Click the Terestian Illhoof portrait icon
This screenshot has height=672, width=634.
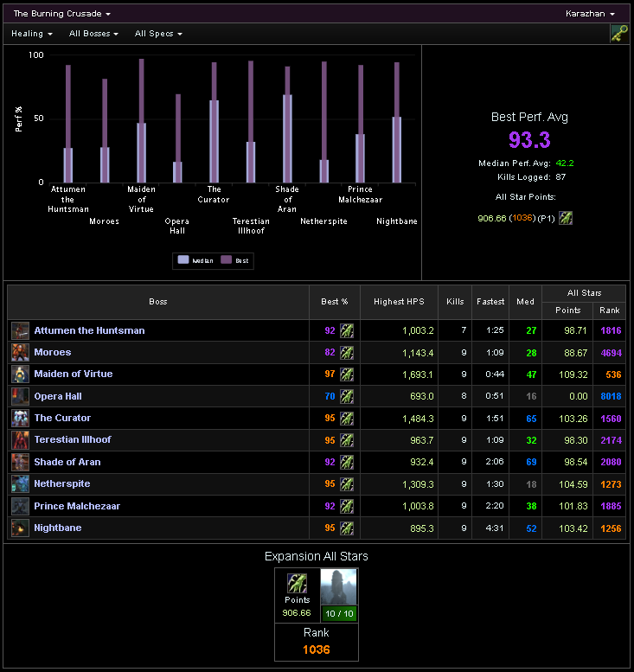[x=20, y=439]
